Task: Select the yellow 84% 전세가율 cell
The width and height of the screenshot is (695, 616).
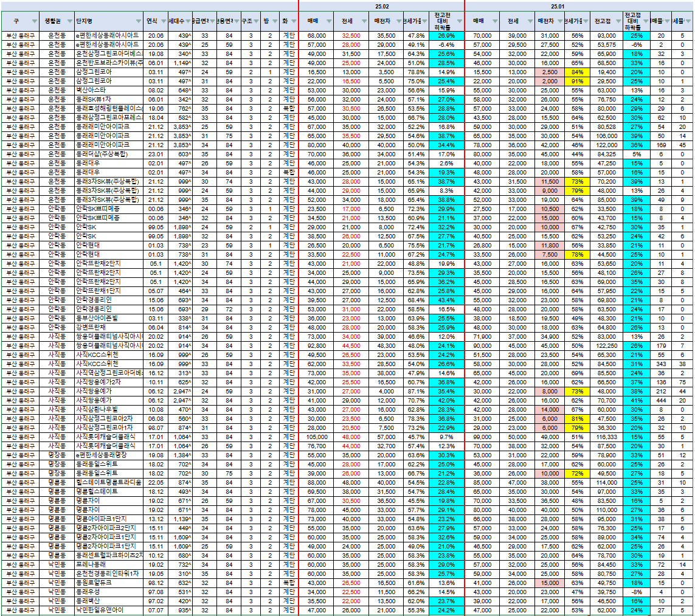Action: pos(577,72)
